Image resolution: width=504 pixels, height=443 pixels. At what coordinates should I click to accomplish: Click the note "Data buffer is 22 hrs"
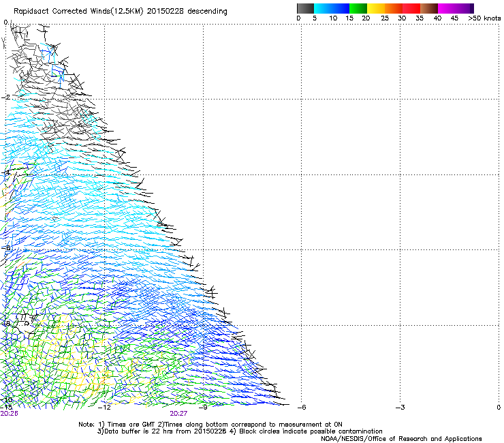[138, 431]
